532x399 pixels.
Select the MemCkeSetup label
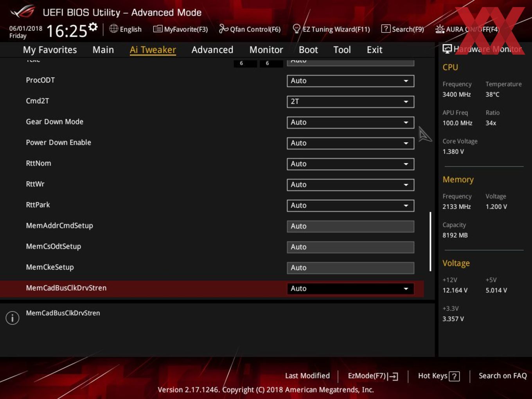[x=50, y=267]
